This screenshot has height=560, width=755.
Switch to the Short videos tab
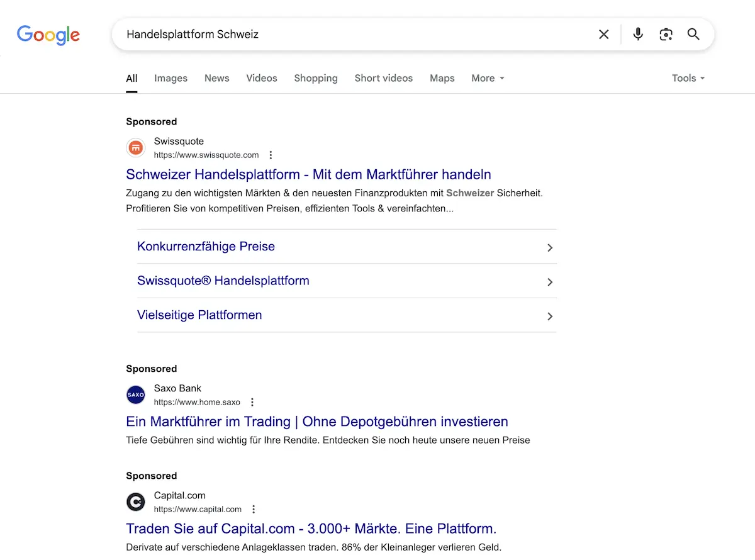pyautogui.click(x=384, y=78)
